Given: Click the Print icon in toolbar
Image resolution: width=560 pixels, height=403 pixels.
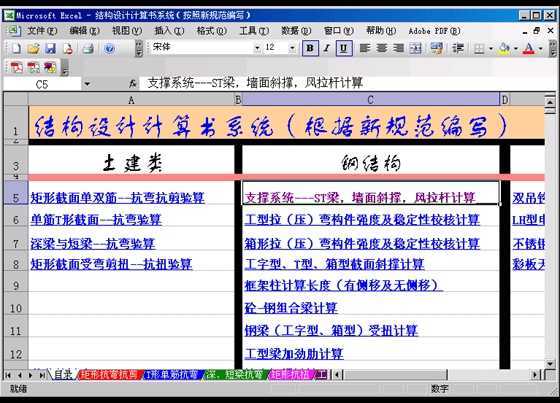Looking at the screenshot, I should point(88,48).
